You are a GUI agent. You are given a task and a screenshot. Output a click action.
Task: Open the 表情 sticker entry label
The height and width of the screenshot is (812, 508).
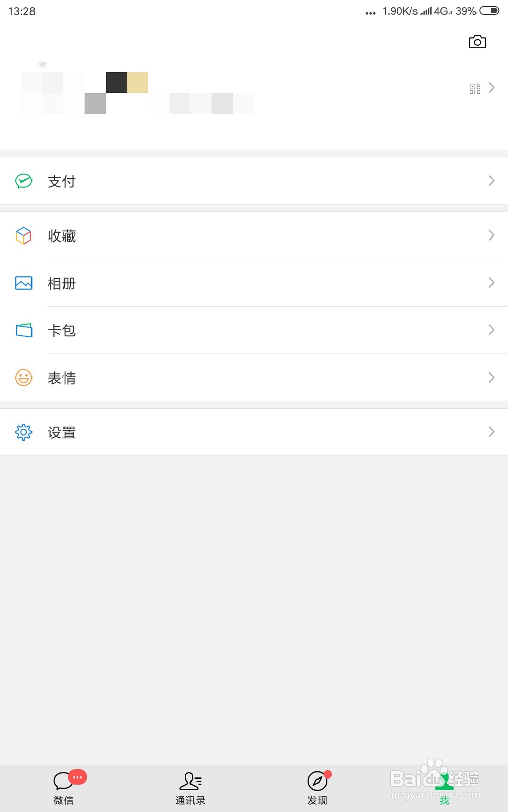pos(61,378)
